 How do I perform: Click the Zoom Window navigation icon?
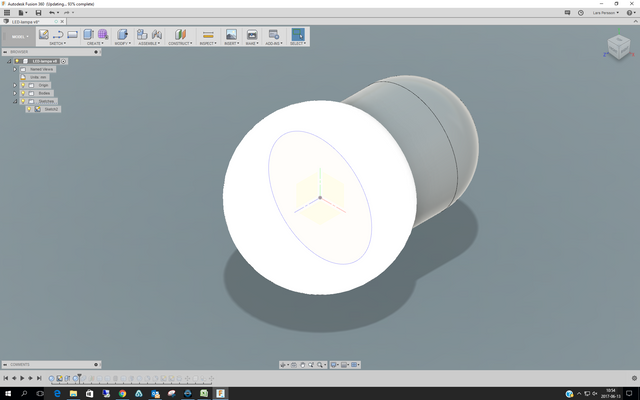[x=311, y=365]
